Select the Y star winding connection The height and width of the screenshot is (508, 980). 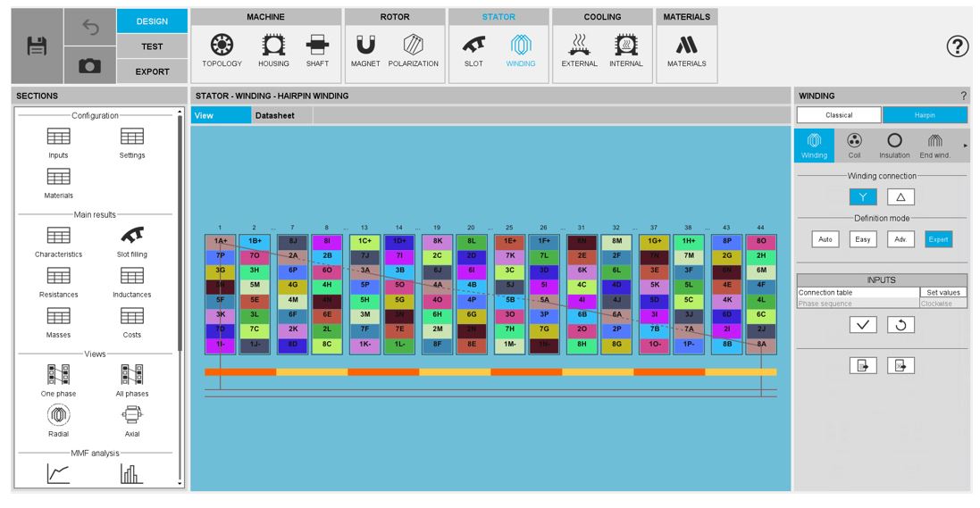862,197
